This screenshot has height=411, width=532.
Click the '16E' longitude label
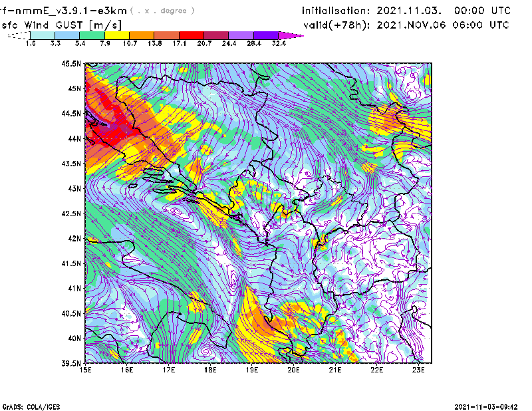(127, 370)
